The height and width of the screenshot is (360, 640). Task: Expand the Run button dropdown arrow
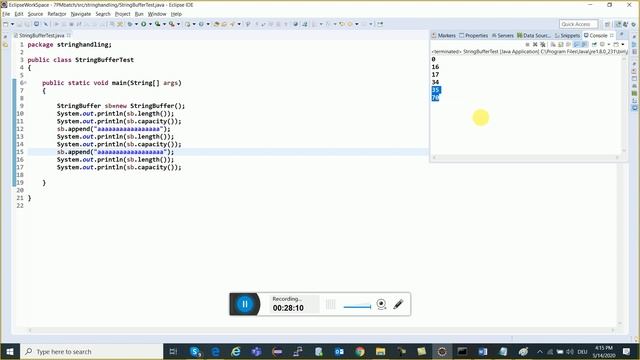[x=150, y=24]
